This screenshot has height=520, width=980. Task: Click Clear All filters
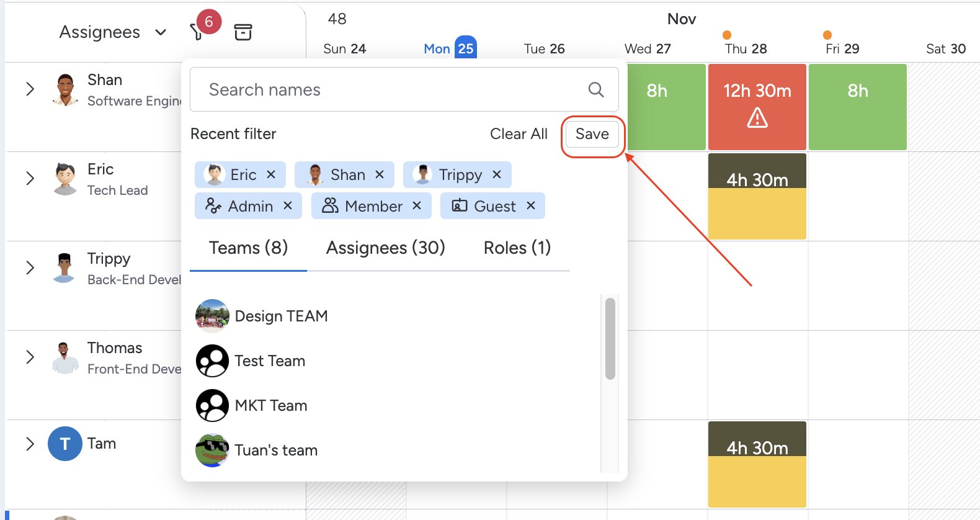pos(519,134)
